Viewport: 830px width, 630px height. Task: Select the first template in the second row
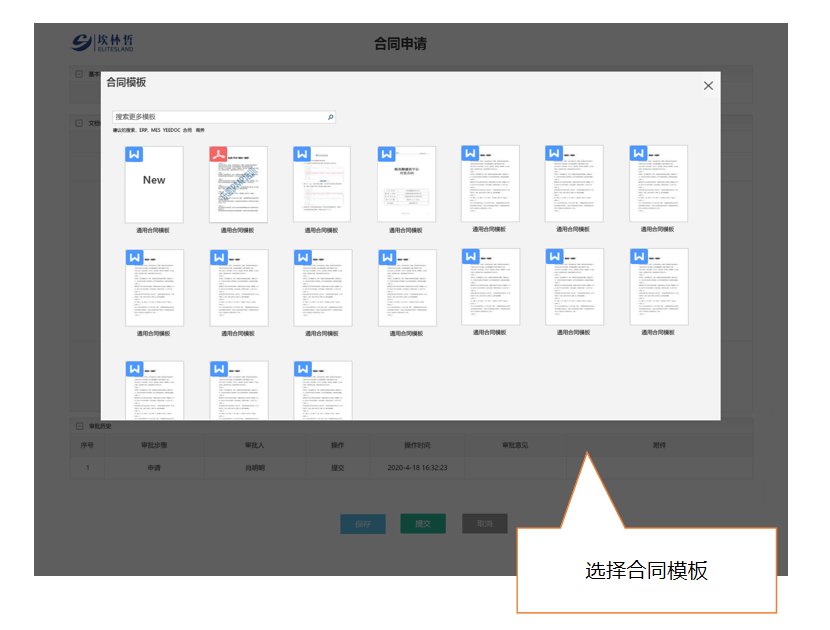point(154,288)
